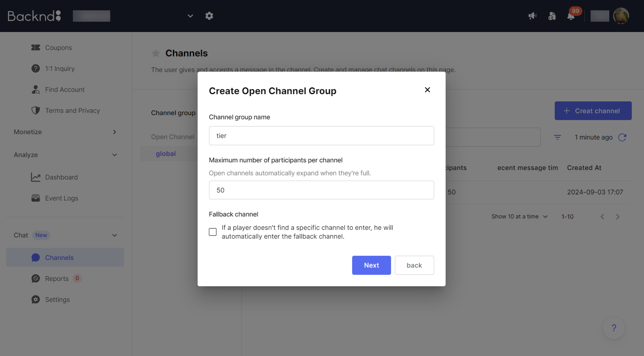Select the Open Channel group label
The width and height of the screenshot is (644, 356).
(173, 137)
